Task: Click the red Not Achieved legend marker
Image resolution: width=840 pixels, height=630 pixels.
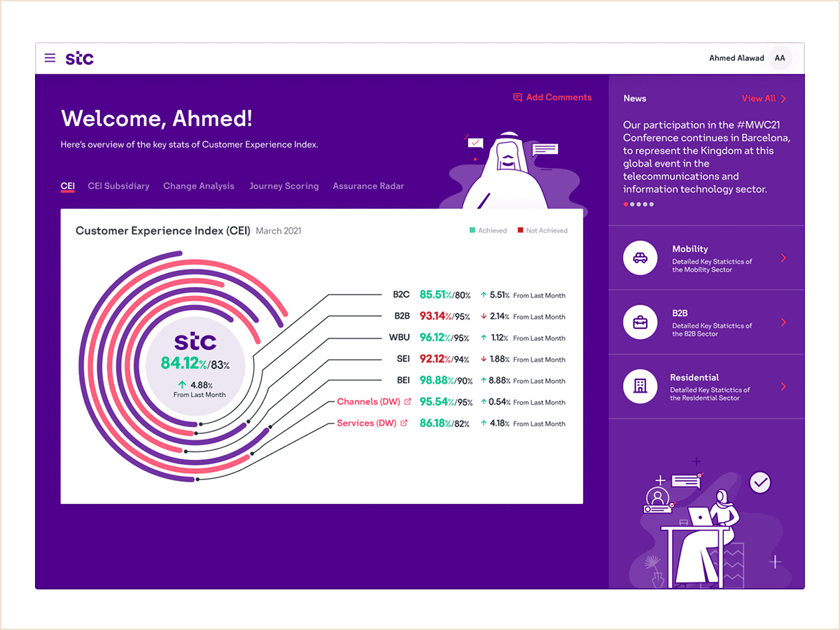Action: point(520,230)
